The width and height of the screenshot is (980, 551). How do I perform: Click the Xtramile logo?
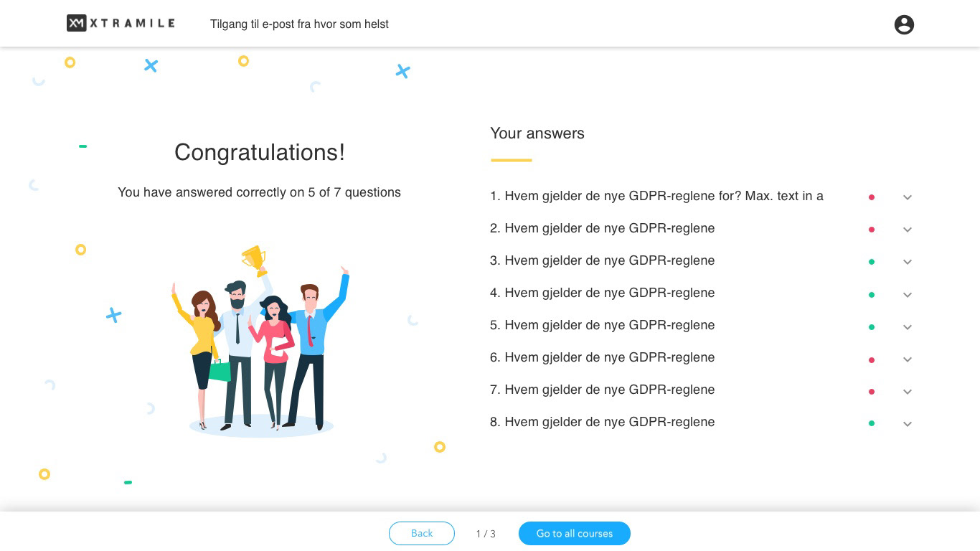(121, 23)
